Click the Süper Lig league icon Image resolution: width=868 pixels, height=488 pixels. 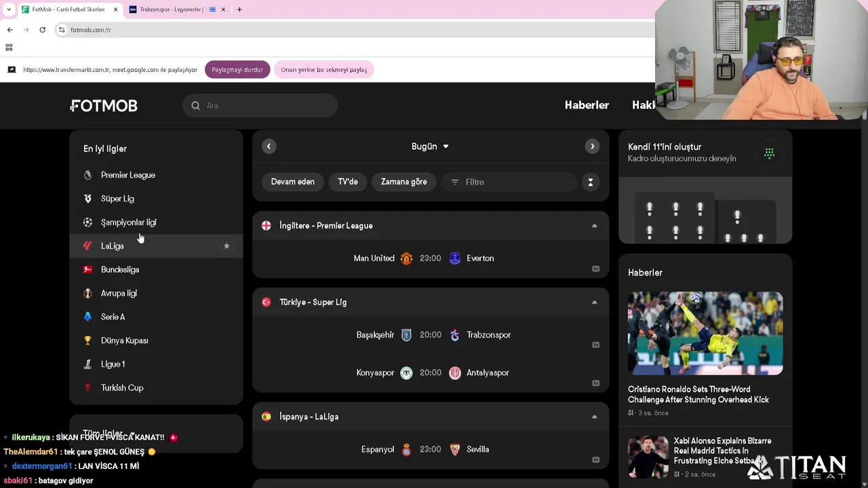pos(87,199)
